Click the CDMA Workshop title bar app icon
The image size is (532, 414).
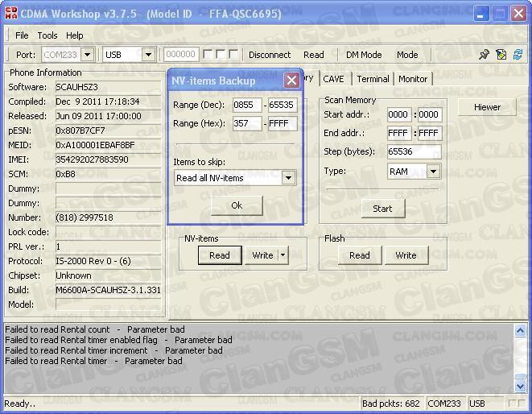coord(10,14)
